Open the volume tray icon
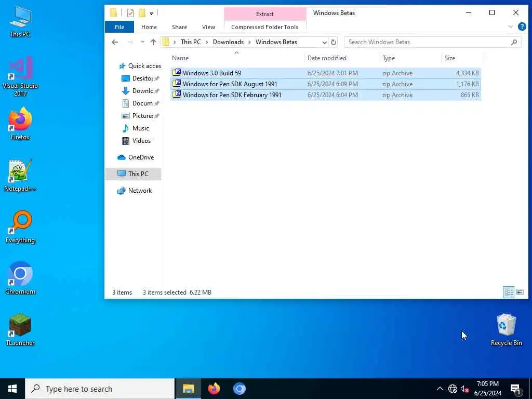The width and height of the screenshot is (532, 399). 465,389
